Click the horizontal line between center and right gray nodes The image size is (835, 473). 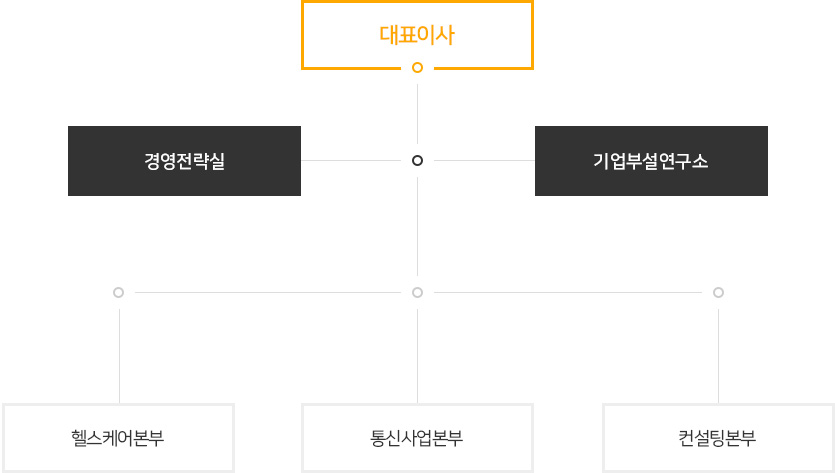568,292
